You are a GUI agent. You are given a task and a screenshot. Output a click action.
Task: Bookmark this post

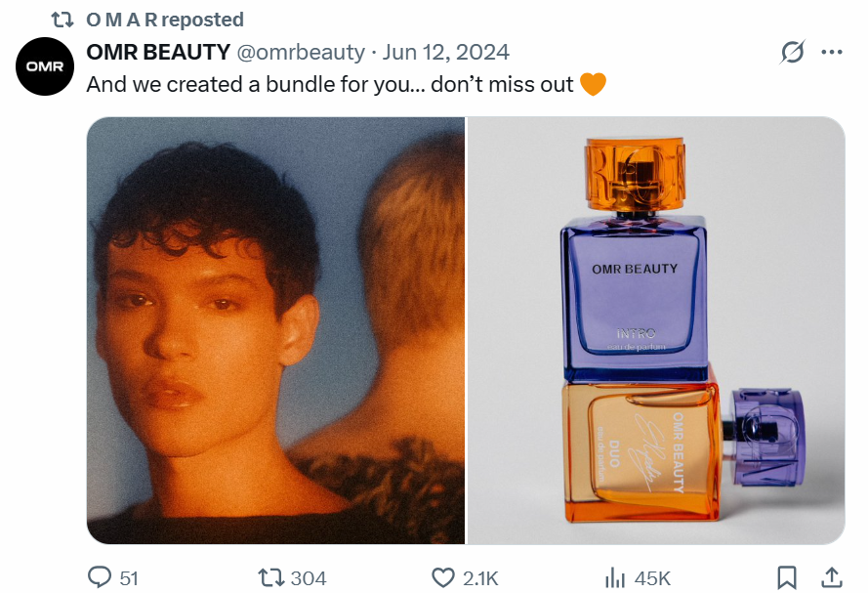click(787, 577)
